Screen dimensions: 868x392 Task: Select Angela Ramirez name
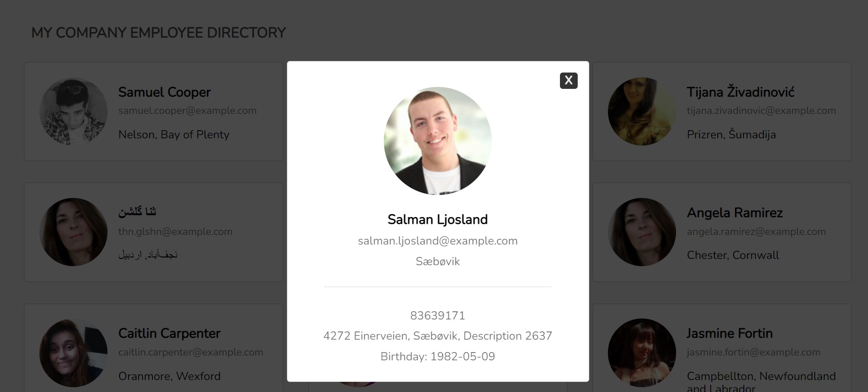pos(735,213)
